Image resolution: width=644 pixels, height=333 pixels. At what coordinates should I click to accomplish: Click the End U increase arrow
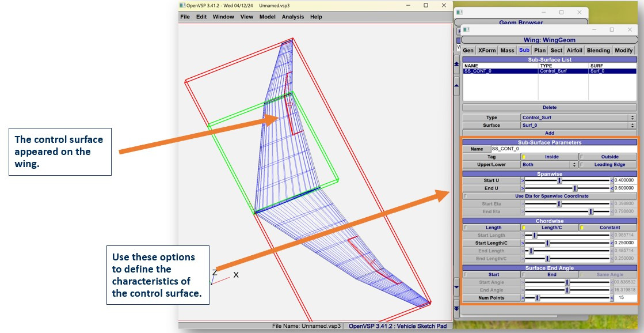611,188
